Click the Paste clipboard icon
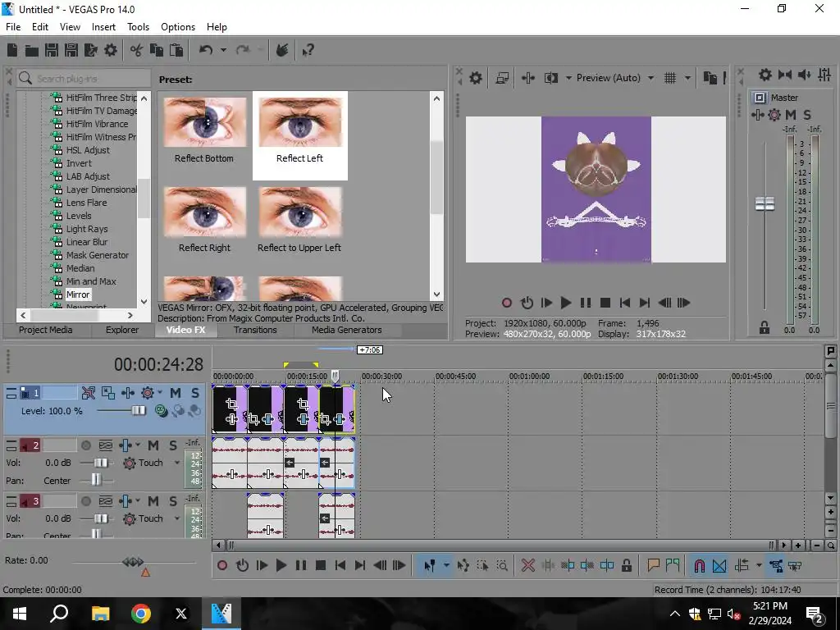840x630 pixels. (176, 50)
